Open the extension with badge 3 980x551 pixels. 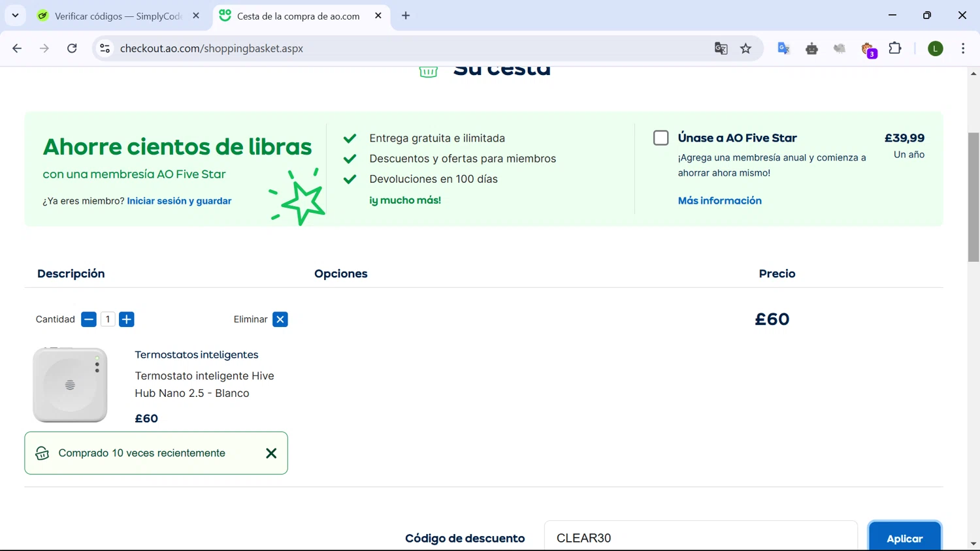click(x=868, y=50)
